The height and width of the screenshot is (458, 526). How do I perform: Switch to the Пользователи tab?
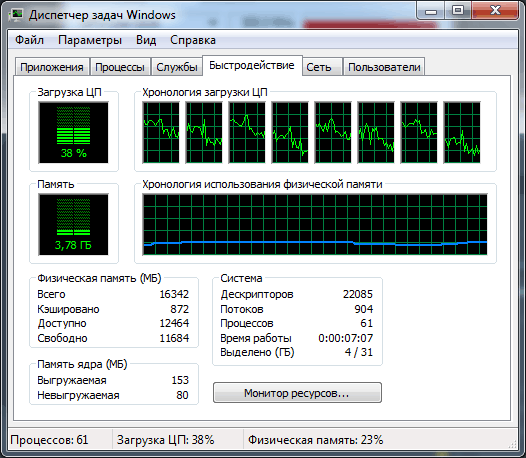coord(384,67)
